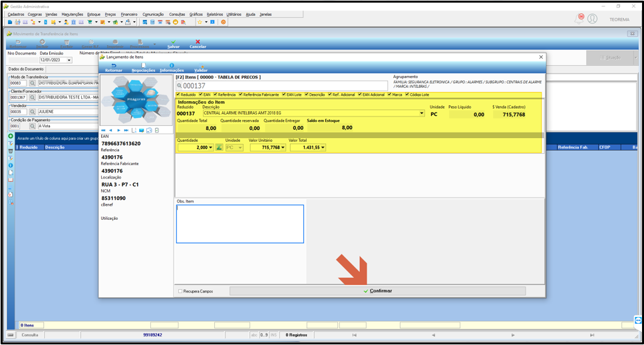Open the Valor Total dropdown arrow
Screen dimensions: 644x345
[x=323, y=148]
